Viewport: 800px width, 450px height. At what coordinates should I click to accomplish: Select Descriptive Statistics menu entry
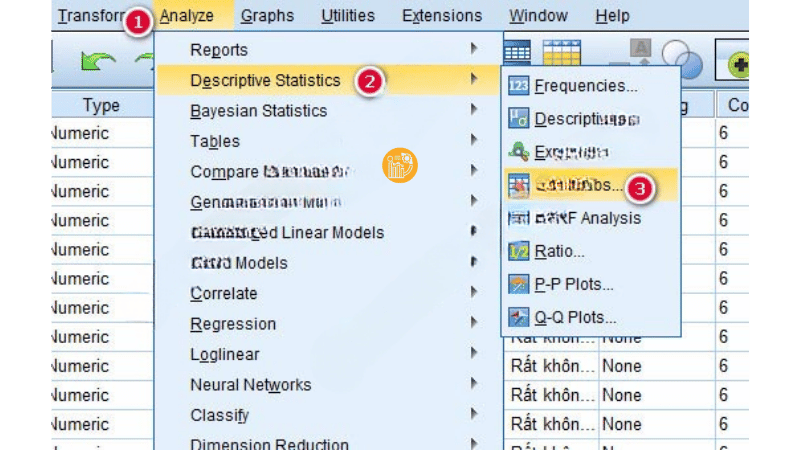coord(328,80)
